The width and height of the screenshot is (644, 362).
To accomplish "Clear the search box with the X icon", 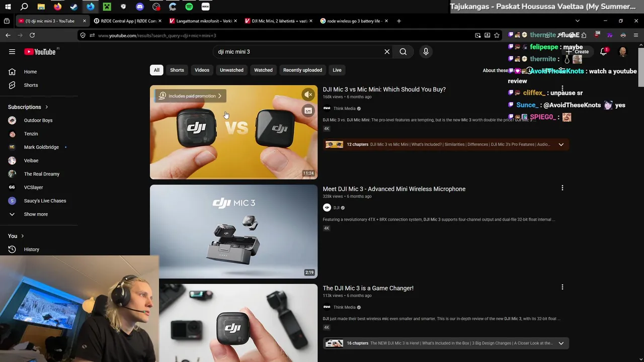I will (x=387, y=52).
